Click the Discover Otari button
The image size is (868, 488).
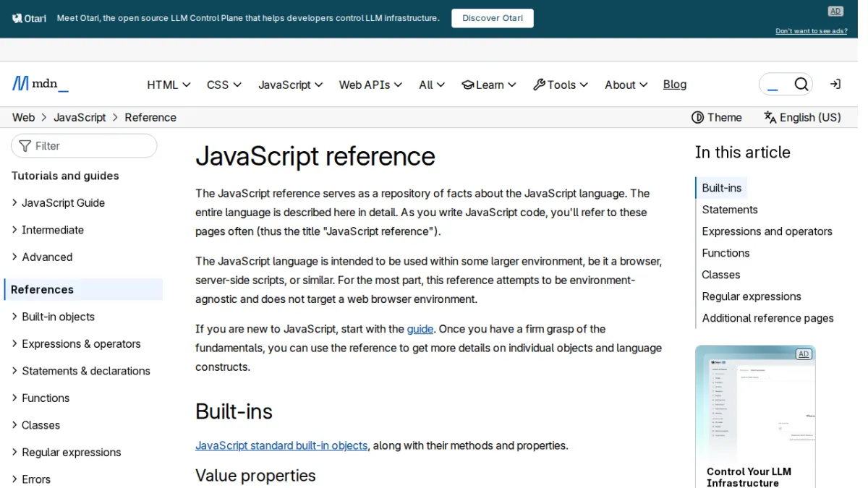493,18
